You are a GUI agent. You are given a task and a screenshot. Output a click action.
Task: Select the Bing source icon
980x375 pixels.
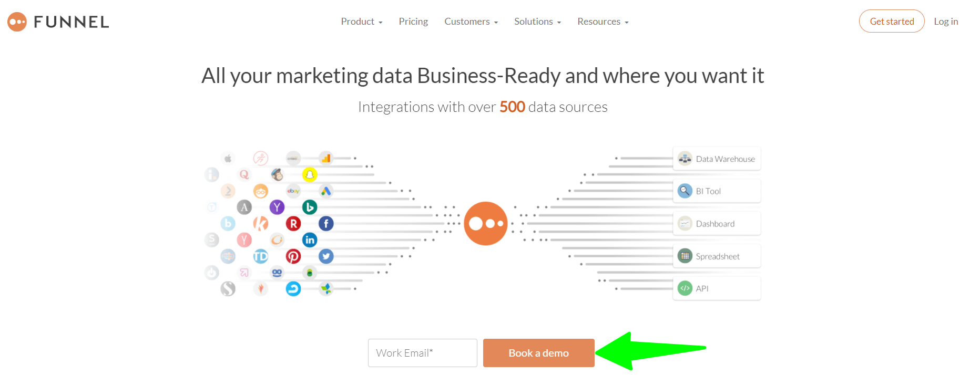click(310, 207)
